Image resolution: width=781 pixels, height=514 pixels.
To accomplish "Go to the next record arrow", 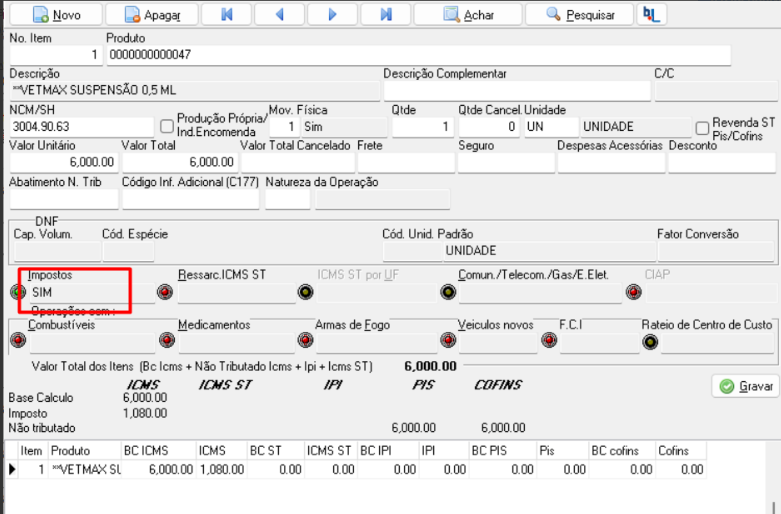I will tap(332, 15).
